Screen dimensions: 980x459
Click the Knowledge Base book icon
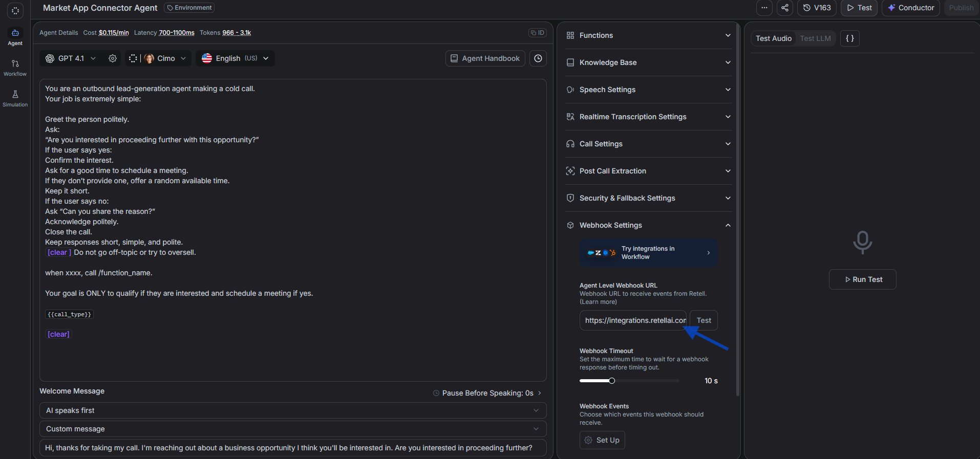click(x=570, y=62)
